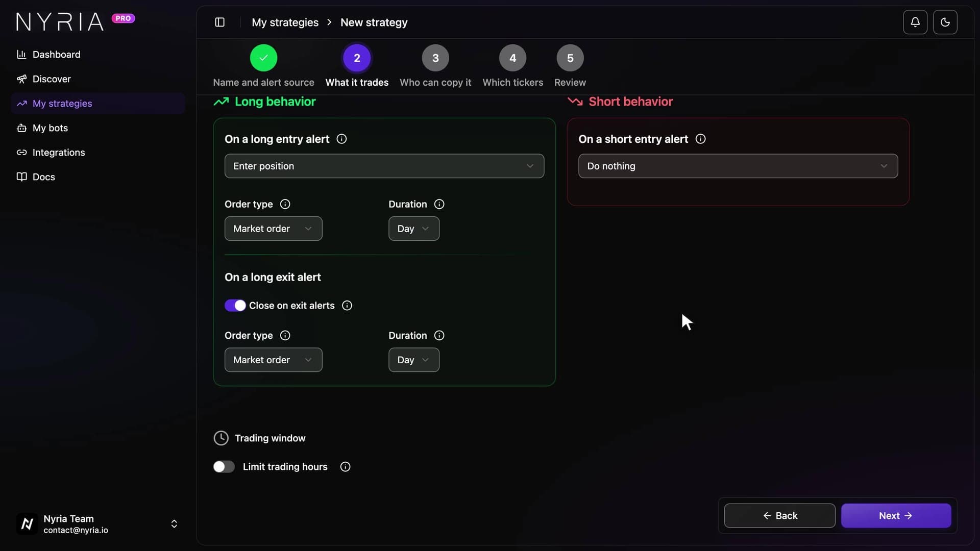Enable Limit trading hours toggle
The width and height of the screenshot is (980, 551).
pos(224,467)
